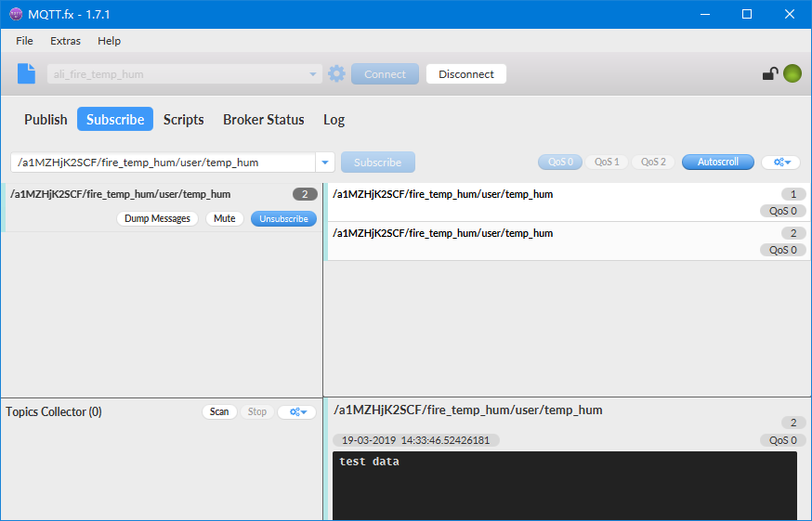
Task: Click the green connection status indicator
Action: pyautogui.click(x=792, y=73)
